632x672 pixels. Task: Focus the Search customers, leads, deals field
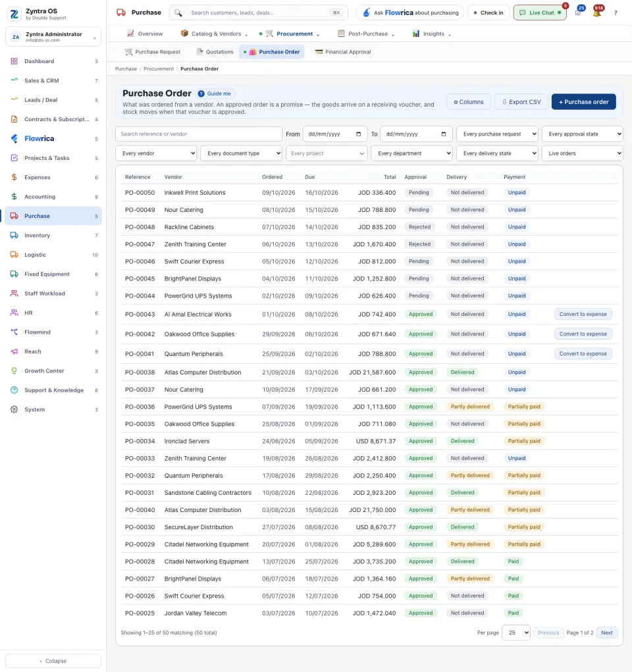[259, 13]
